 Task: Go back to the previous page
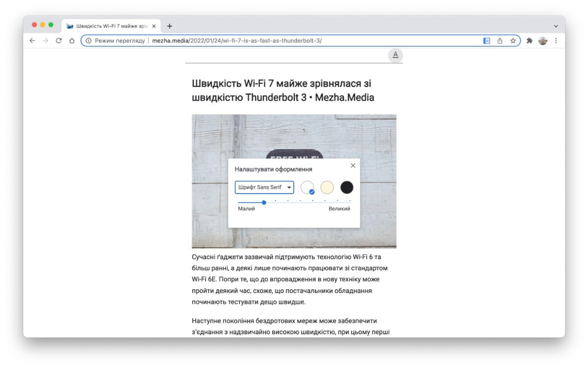click(32, 41)
